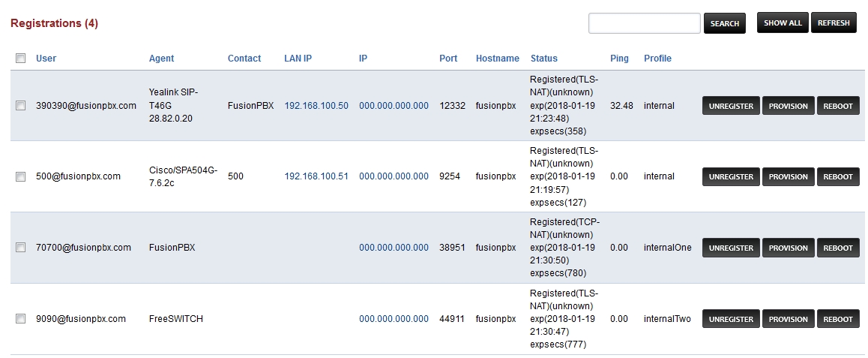Select the checkbox for 500@fusionpbx.com
This screenshot has width=868, height=358.
click(x=21, y=176)
